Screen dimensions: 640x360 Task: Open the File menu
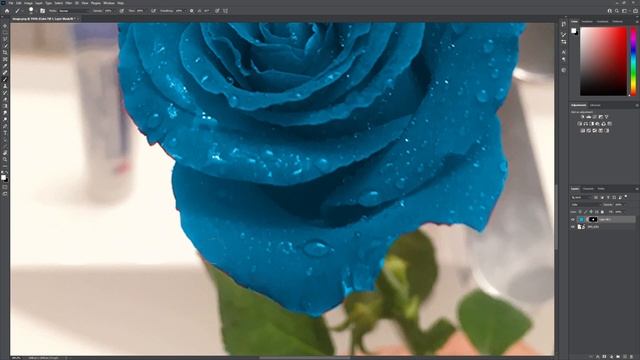(x=11, y=3)
